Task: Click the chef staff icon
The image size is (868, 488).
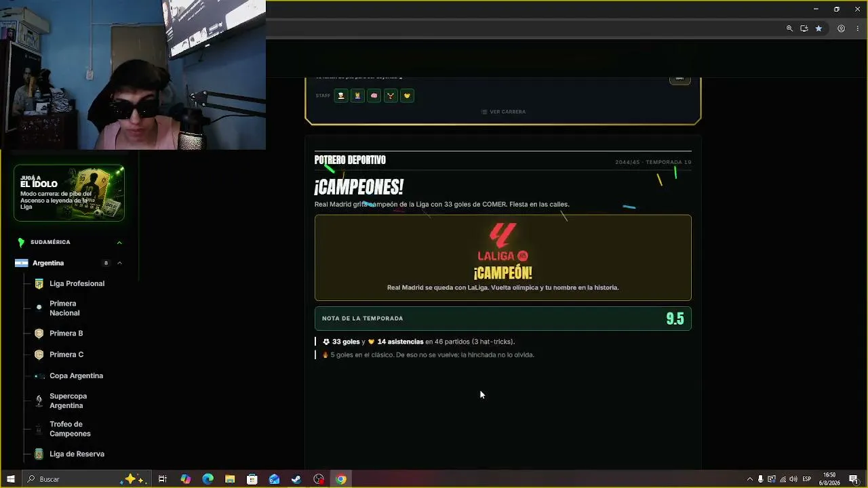Action: click(x=341, y=96)
